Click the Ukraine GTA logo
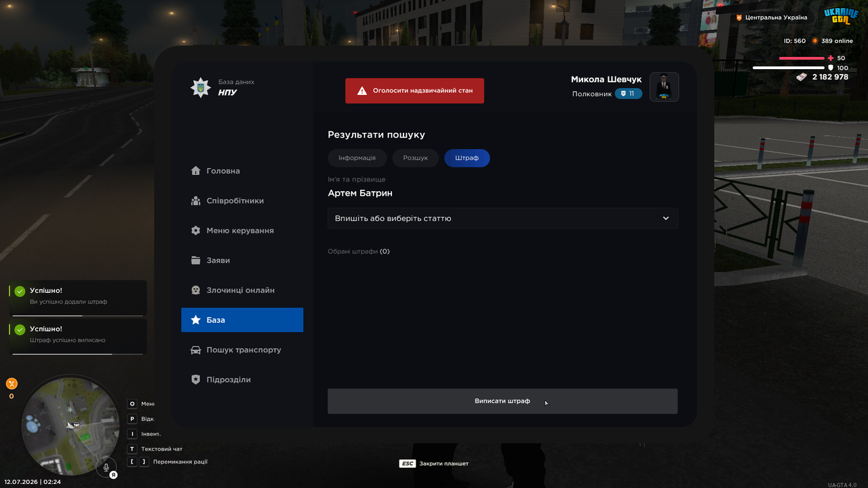 click(x=841, y=16)
